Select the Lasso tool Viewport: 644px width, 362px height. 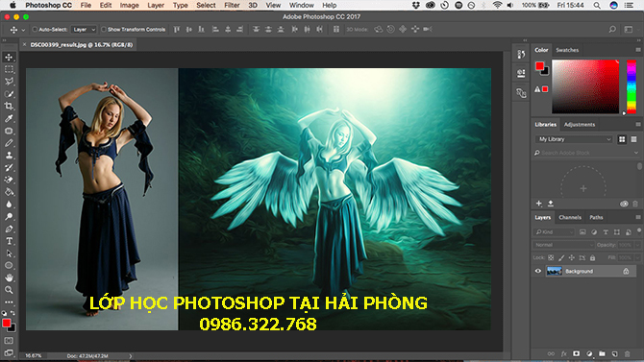pos(9,82)
